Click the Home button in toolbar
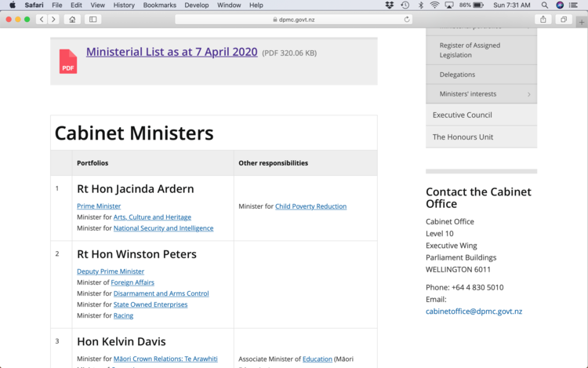 click(x=72, y=20)
